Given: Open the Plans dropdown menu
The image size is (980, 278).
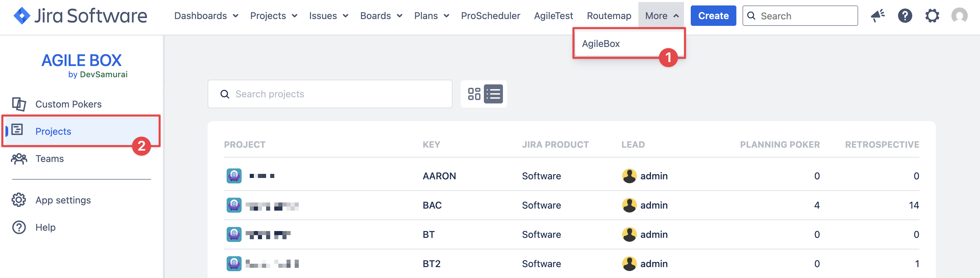Looking at the screenshot, I should [x=431, y=16].
